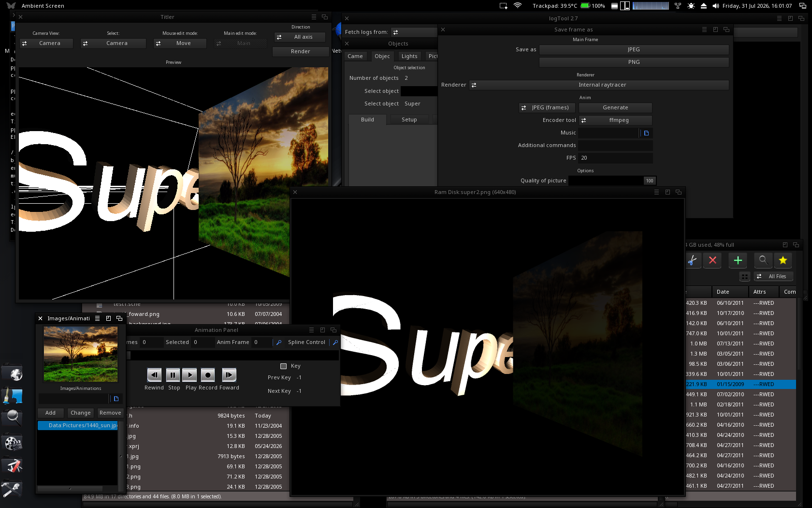The height and width of the screenshot is (508, 812).
Task: Sort by the Date column header
Action: click(730, 292)
